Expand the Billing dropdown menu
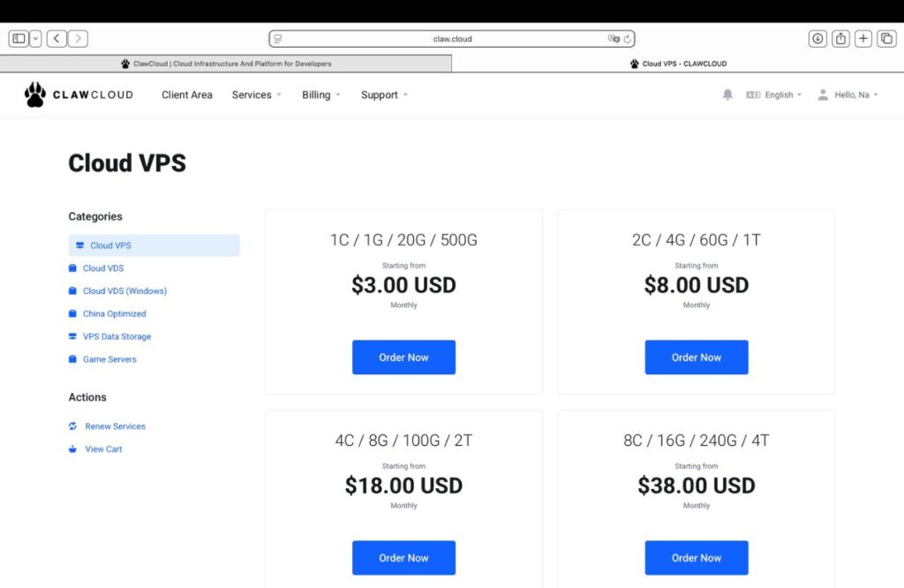 click(x=320, y=94)
